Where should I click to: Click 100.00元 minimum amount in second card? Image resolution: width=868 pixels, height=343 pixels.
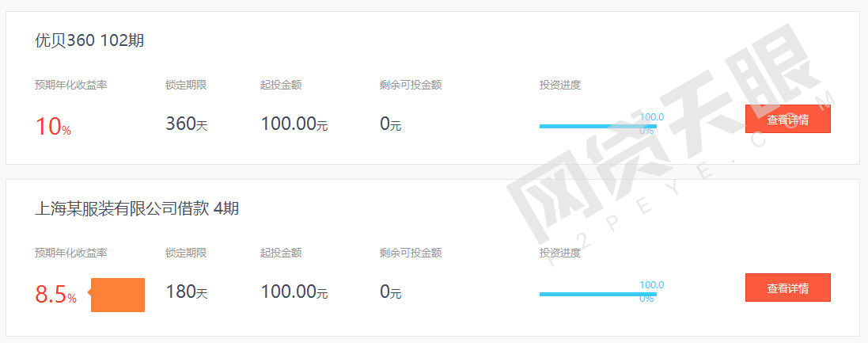point(294,292)
